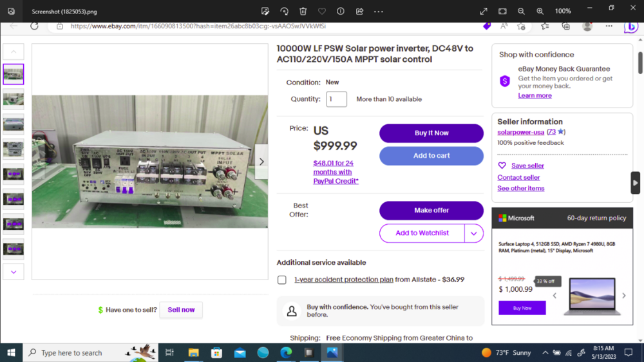Click the page vertical scrollbar thumb
Image resolution: width=644 pixels, height=362 pixels.
point(640,63)
